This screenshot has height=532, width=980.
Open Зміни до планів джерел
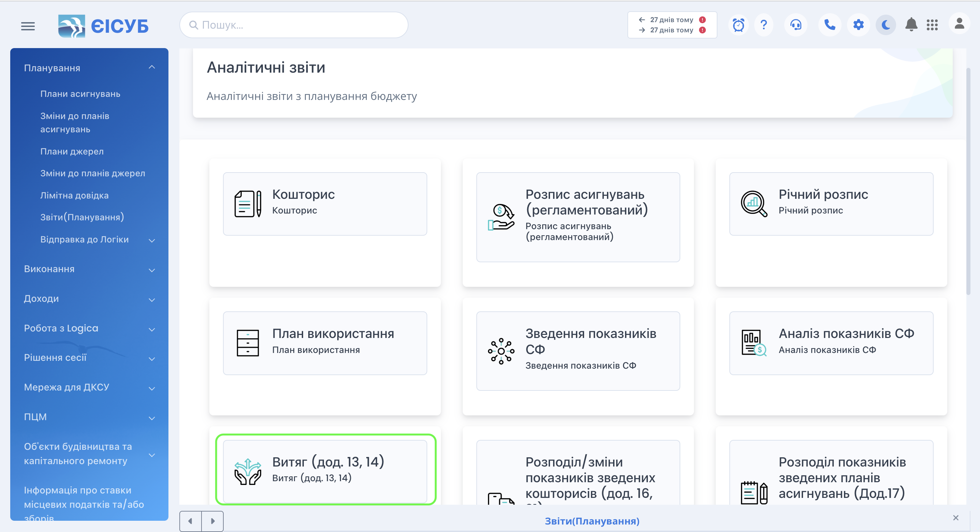93,173
